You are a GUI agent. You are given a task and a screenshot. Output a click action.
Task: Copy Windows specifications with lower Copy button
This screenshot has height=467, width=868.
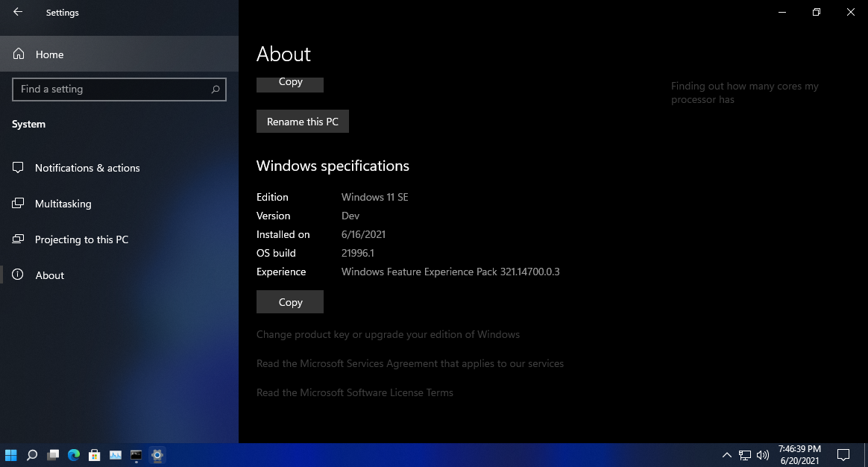pyautogui.click(x=290, y=302)
